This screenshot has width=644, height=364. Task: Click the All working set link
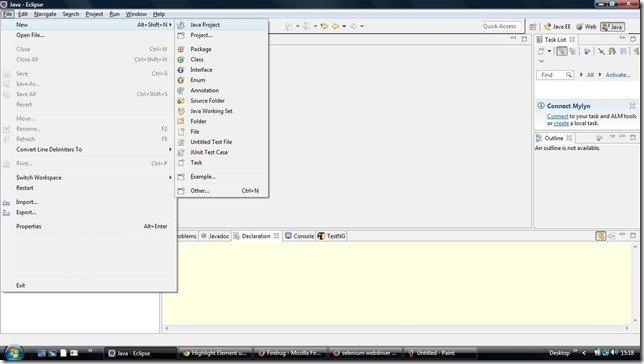[x=590, y=75]
